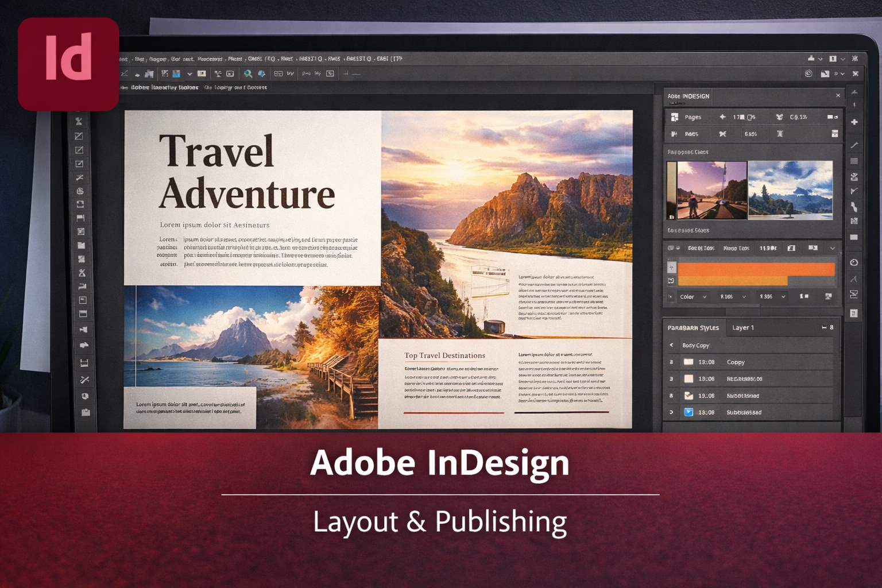
Task: Click the pointing hand icon in left toolbar
Action: [84, 345]
